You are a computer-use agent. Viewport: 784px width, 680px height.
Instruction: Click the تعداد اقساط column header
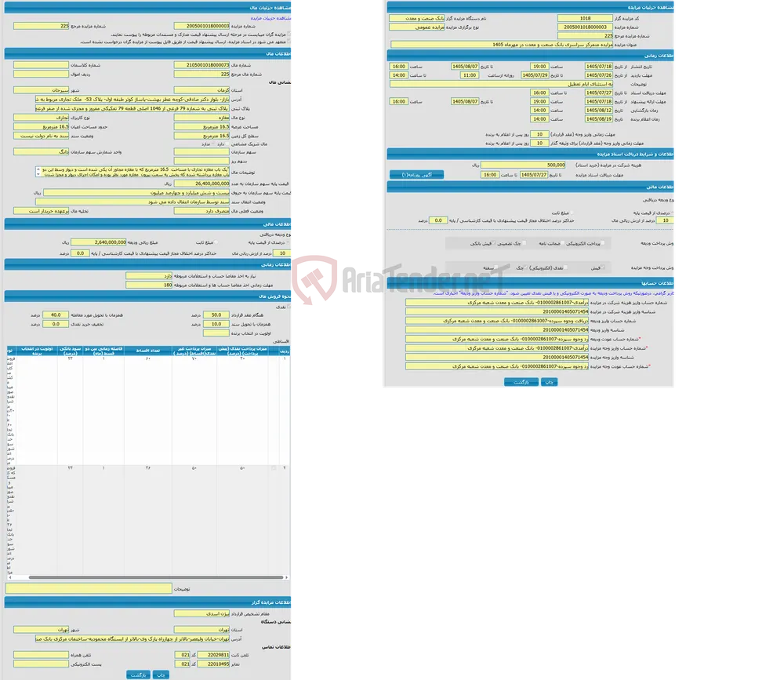(x=148, y=351)
